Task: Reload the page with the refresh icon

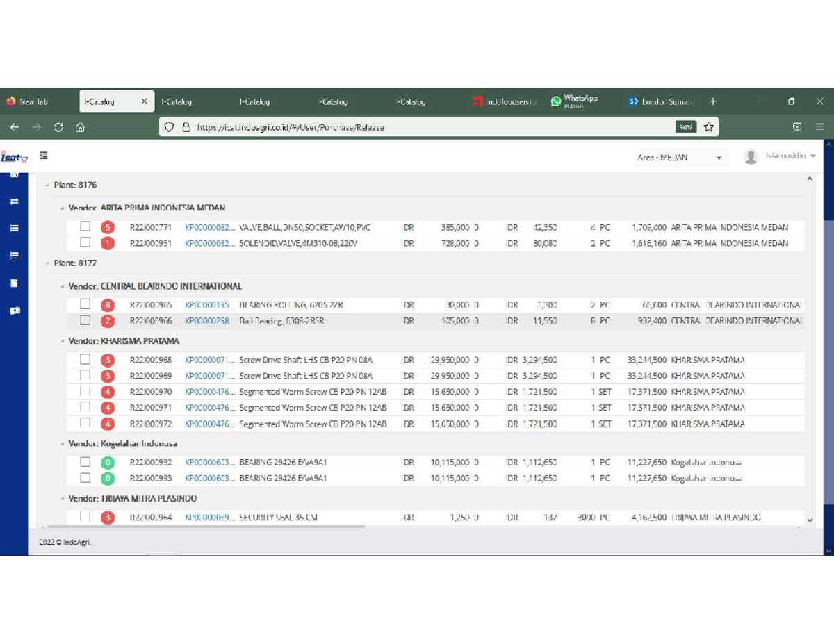Action: (x=58, y=127)
